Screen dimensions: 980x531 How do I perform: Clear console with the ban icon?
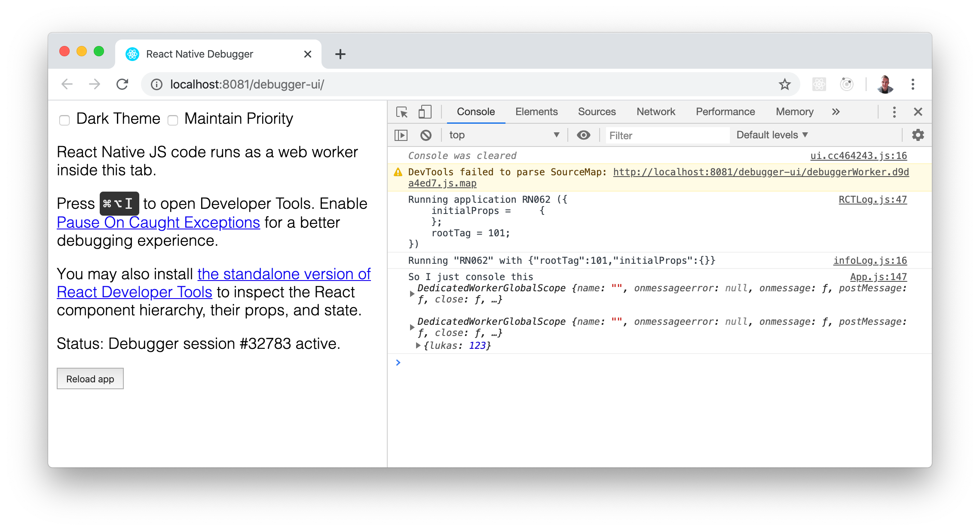(426, 135)
